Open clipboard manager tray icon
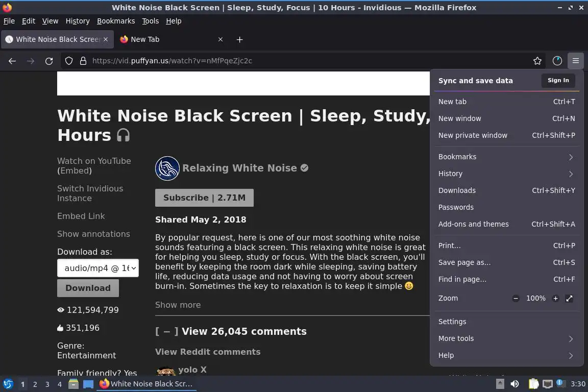 [x=533, y=384]
